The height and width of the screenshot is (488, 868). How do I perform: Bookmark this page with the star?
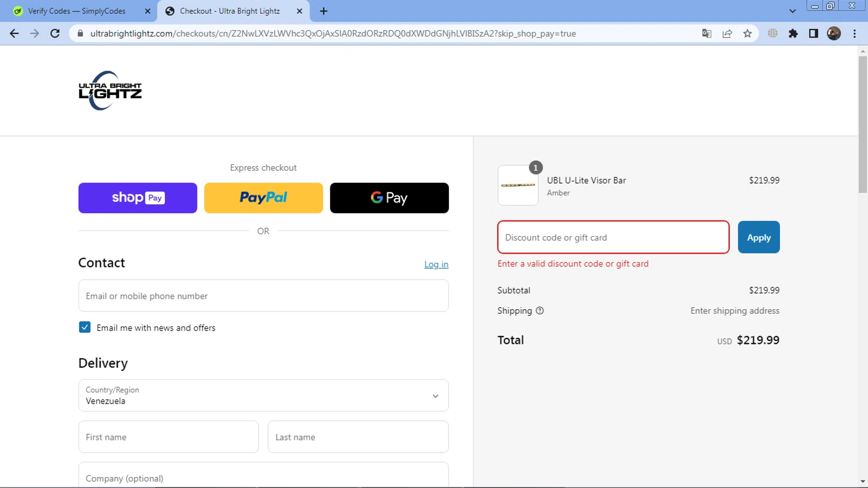[748, 34]
